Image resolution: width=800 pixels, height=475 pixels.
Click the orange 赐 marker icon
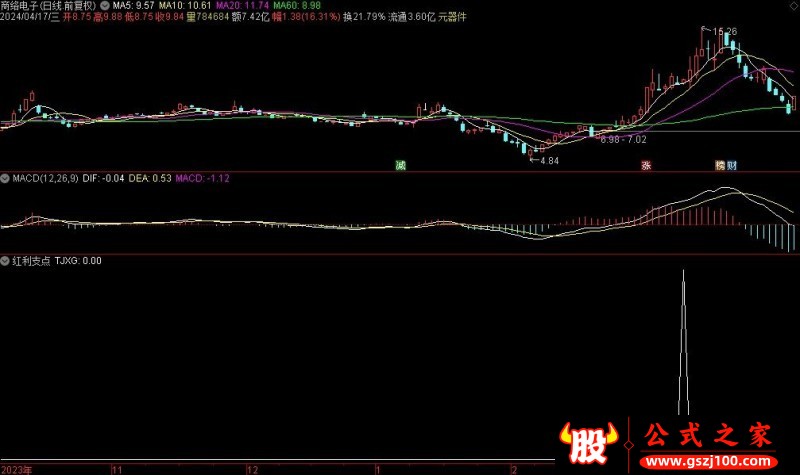[x=718, y=164]
